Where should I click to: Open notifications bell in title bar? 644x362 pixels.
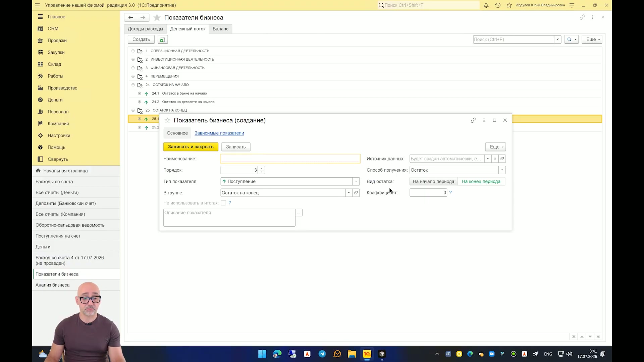[486, 5]
